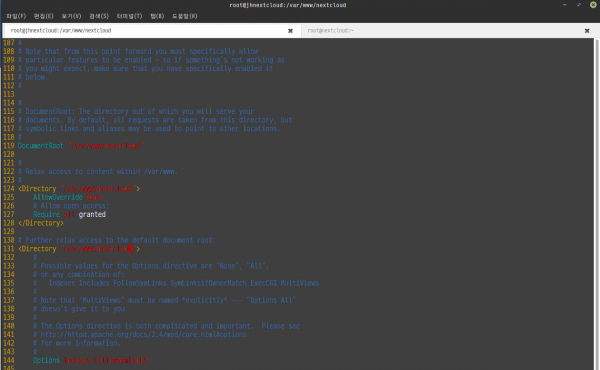This screenshot has height=370, width=600.
Task: Click Require on line 127
Action: click(46, 215)
